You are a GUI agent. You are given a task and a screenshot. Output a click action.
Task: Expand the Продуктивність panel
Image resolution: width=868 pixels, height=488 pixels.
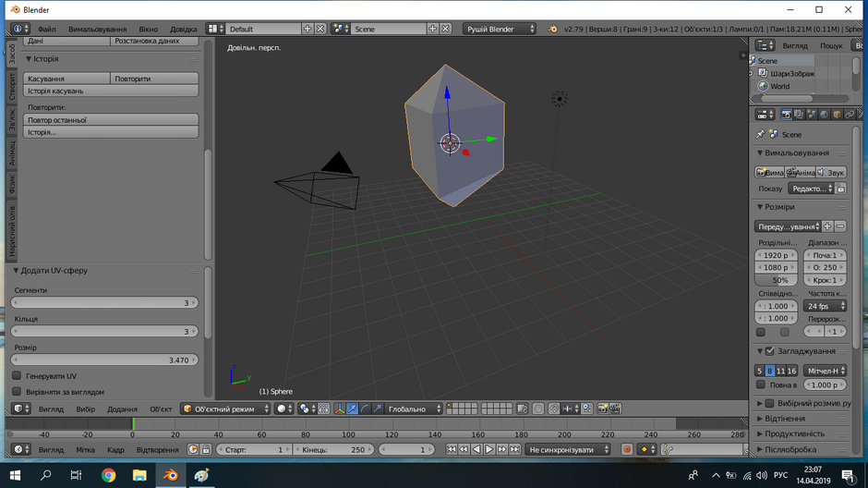click(x=760, y=434)
